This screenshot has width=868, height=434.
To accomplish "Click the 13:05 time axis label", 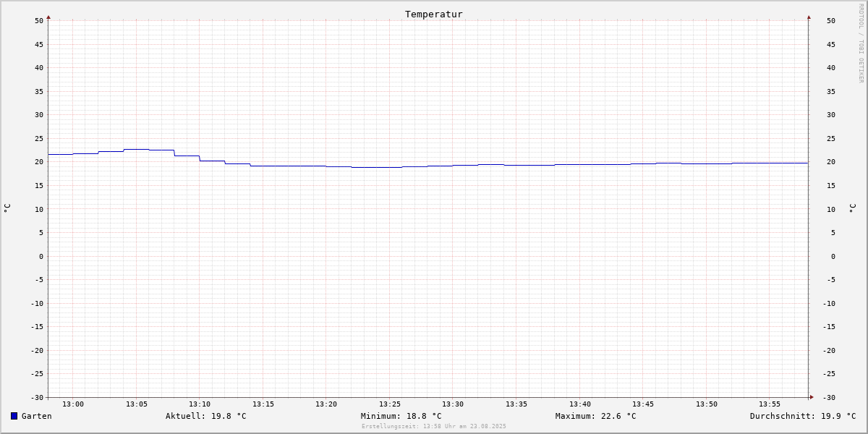I will pos(137,404).
